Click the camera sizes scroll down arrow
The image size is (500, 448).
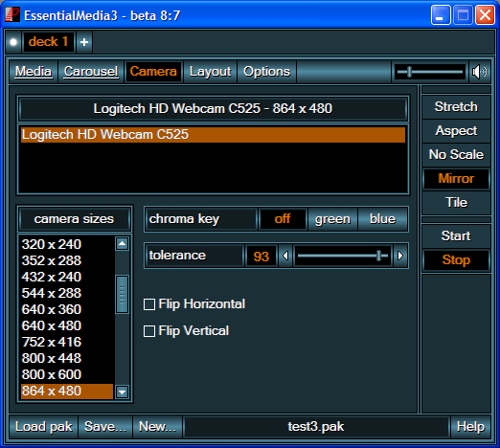122,392
